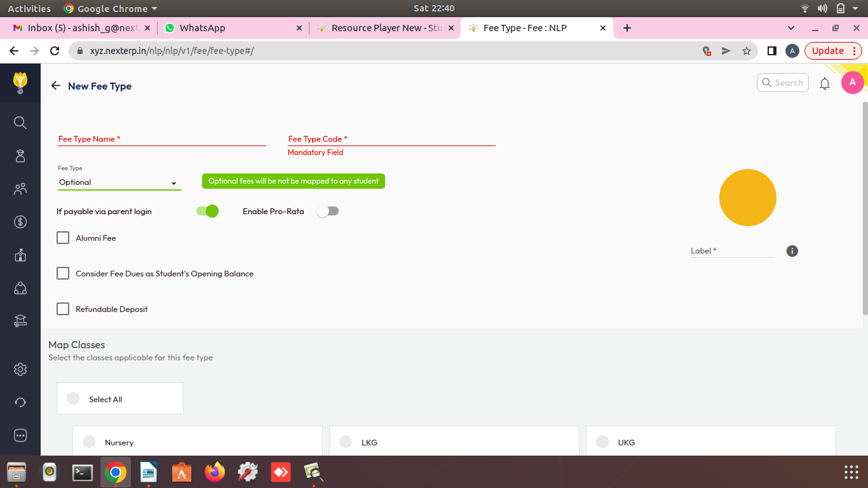Click the back arrow beside New Fee Type
868x488 pixels.
click(56, 86)
